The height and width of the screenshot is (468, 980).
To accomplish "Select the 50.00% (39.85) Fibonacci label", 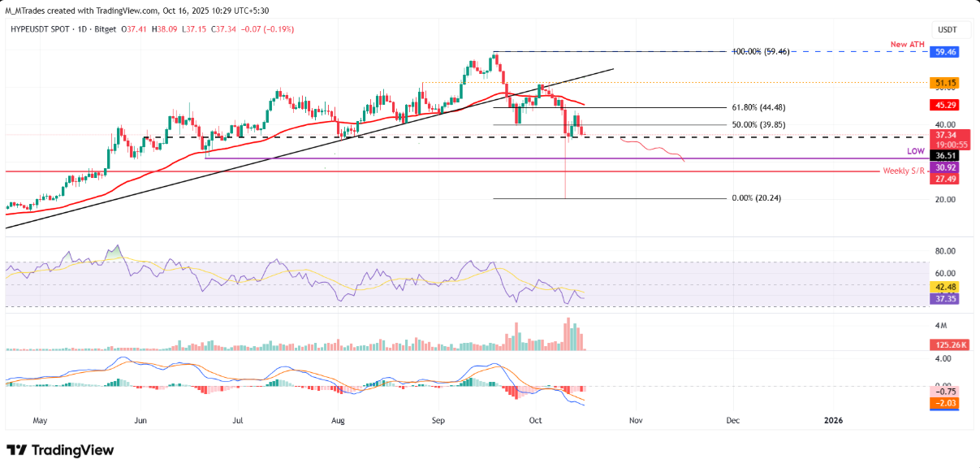I will coord(759,125).
